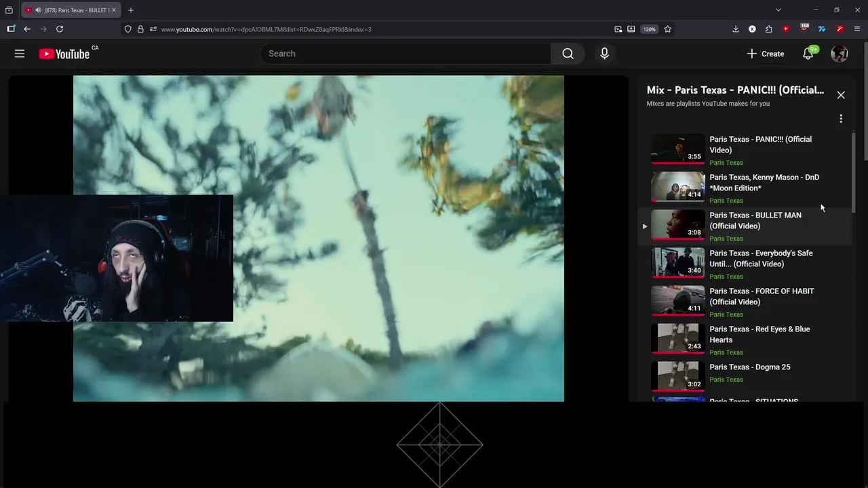The height and width of the screenshot is (488, 868).
Task: Open the sidebar toggle left of back arrow
Action: pyautogui.click(x=11, y=29)
